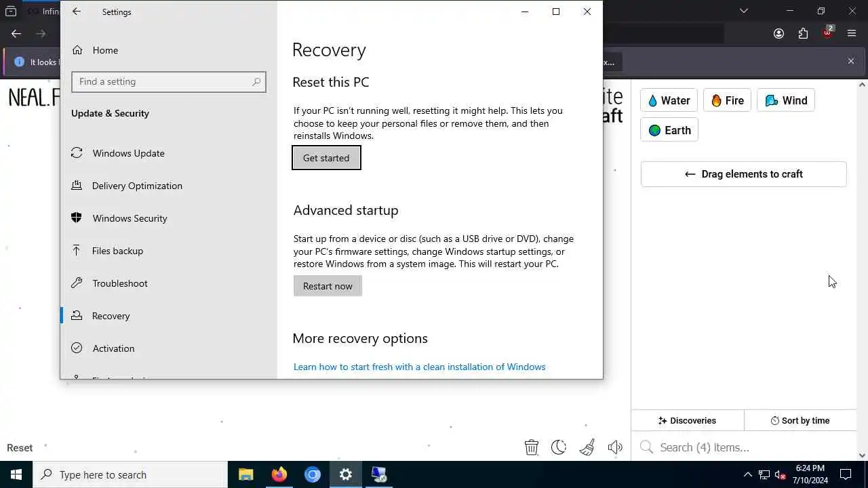Open Action Center notifications icon
This screenshot has width=868, height=488.
click(x=846, y=474)
